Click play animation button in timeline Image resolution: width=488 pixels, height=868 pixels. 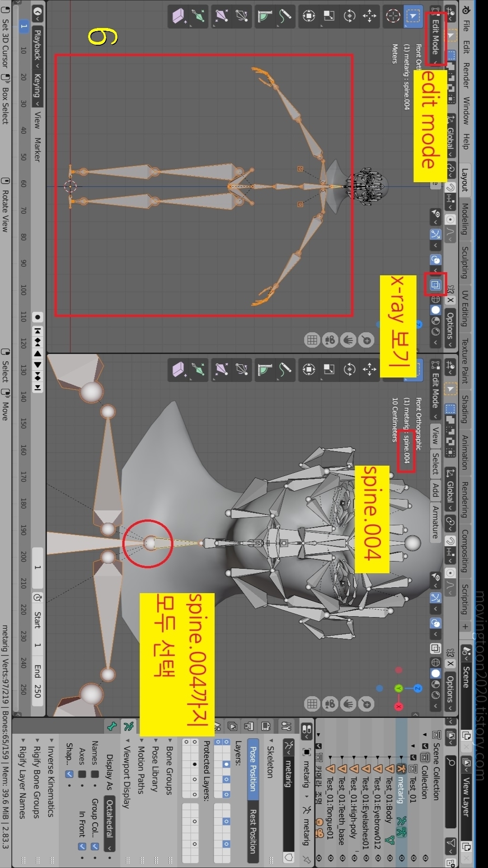click(38, 364)
